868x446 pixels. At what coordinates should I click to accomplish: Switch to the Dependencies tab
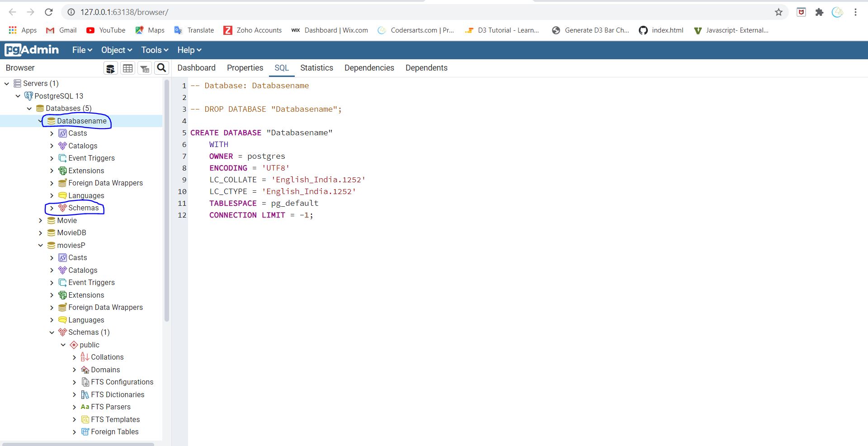click(369, 68)
